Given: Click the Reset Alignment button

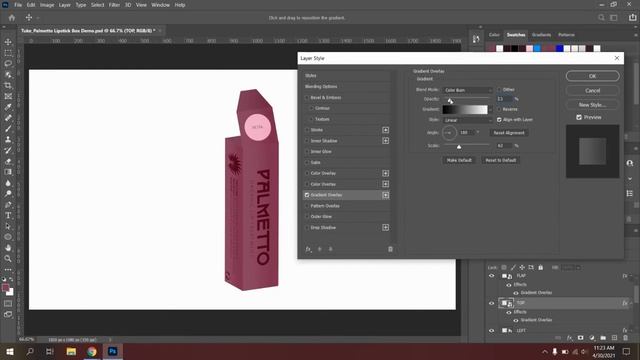Looking at the screenshot, I should click(x=509, y=133).
